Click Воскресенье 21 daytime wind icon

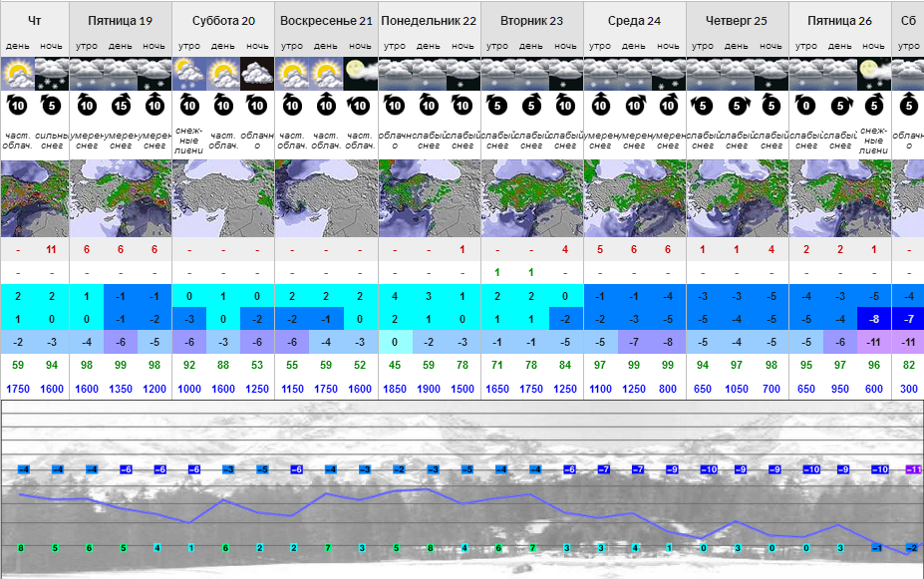(326, 105)
